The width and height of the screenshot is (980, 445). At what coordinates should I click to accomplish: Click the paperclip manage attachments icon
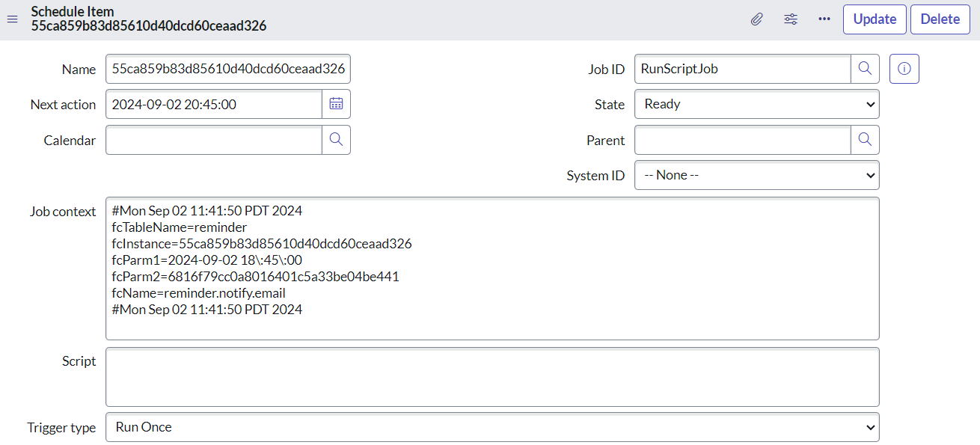click(x=756, y=19)
